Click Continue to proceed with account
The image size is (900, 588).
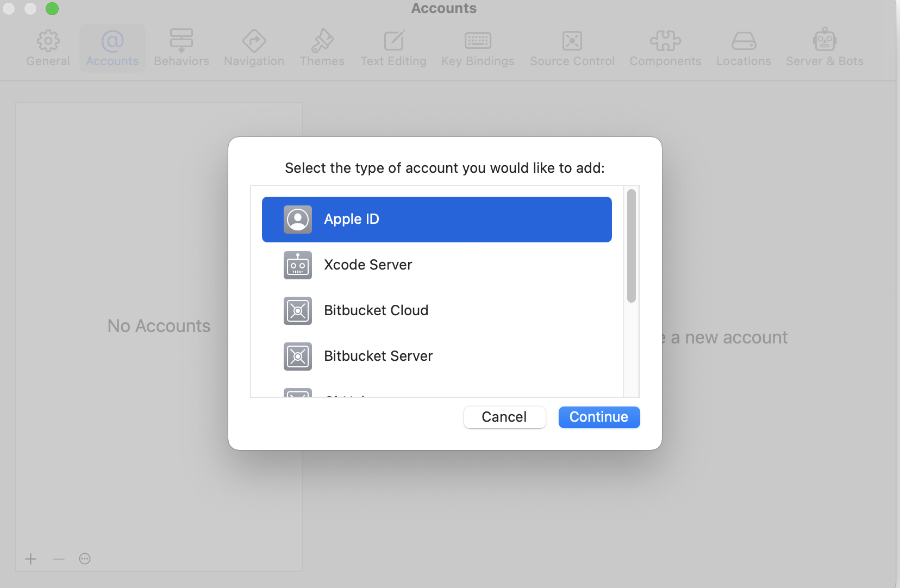[x=599, y=417]
